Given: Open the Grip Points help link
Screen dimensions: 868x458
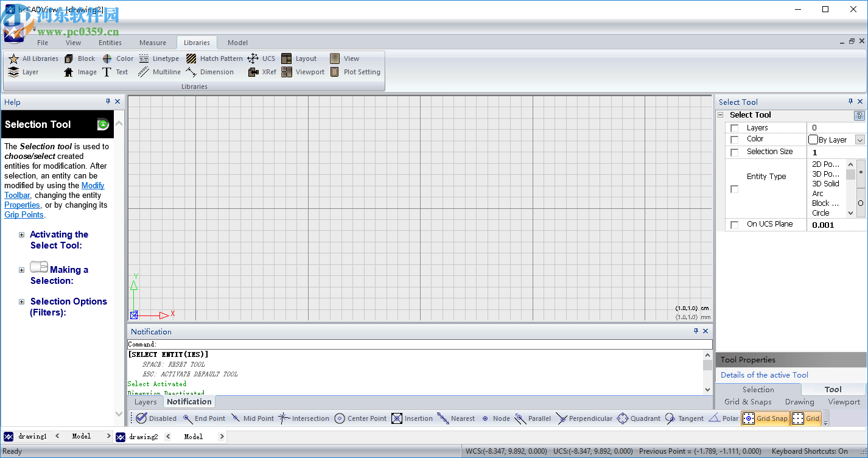Looking at the screenshot, I should click(24, 215).
